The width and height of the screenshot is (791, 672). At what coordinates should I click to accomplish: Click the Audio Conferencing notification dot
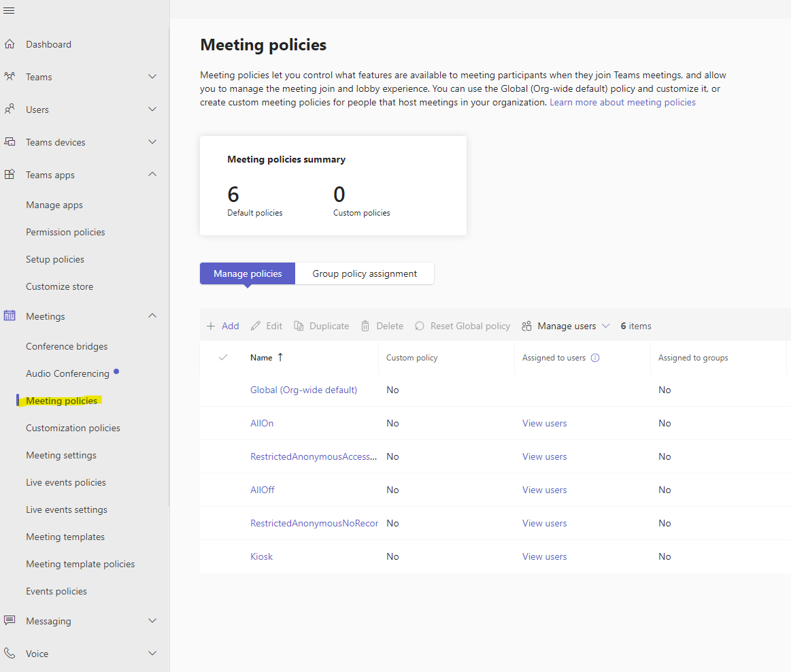[x=116, y=371]
